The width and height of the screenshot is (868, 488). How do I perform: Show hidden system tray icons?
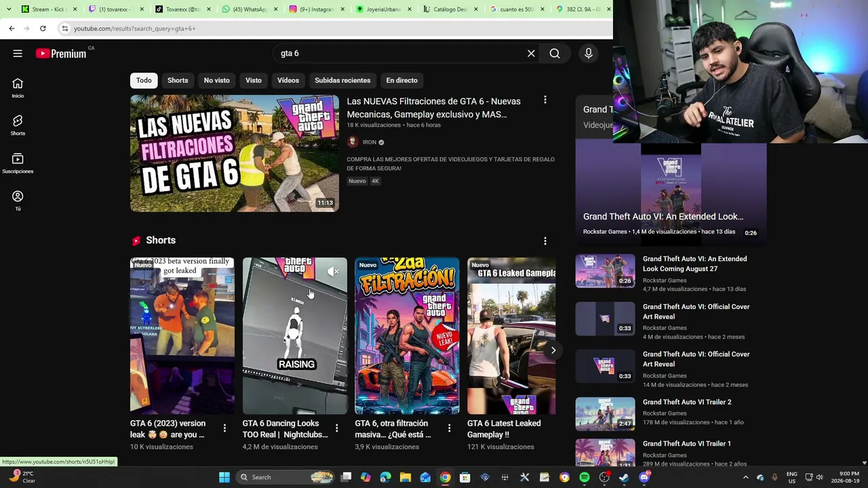746,477
